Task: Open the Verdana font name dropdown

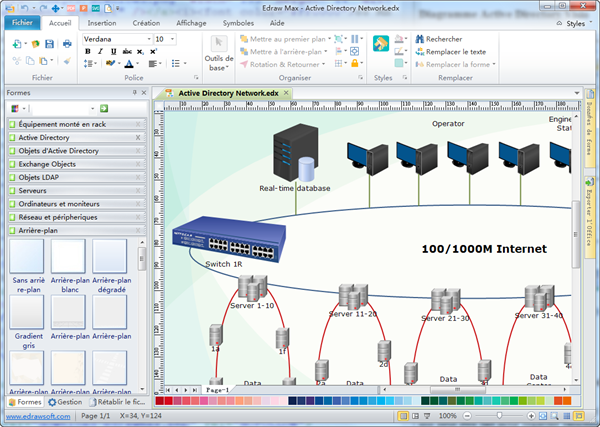Action: click(147, 39)
